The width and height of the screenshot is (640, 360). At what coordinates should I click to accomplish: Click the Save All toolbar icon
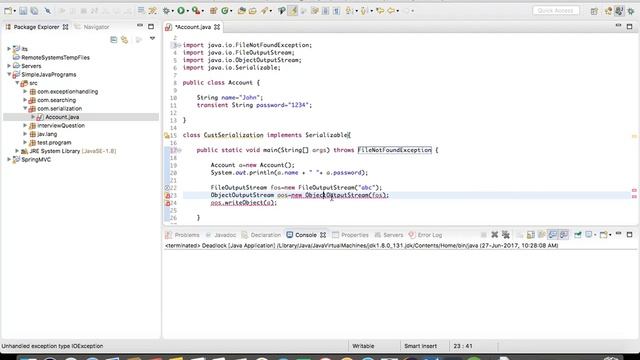(34, 11)
